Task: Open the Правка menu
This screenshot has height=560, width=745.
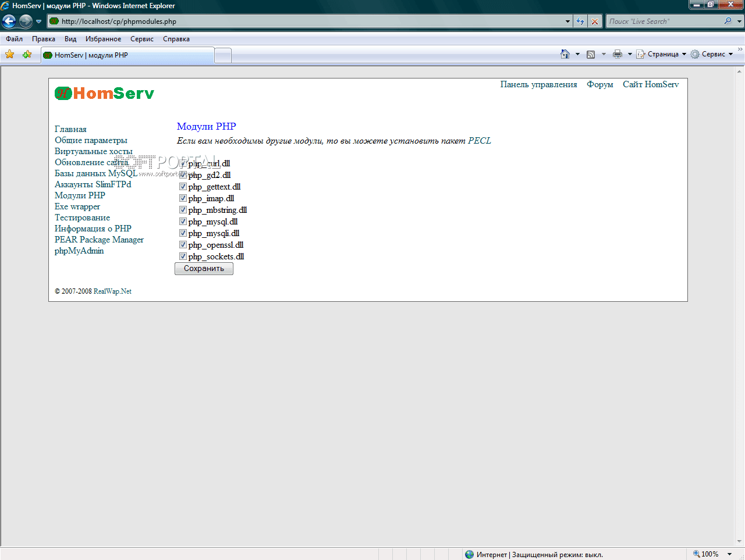Action: pos(44,39)
